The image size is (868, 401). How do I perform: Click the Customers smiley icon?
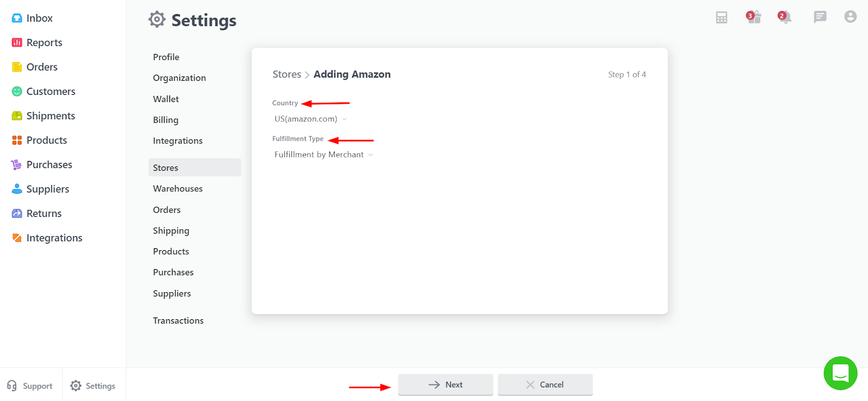pyautogui.click(x=17, y=92)
